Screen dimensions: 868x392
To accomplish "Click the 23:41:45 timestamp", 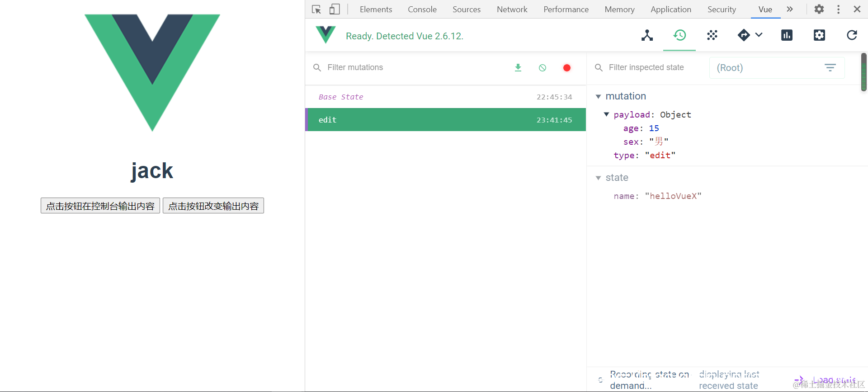I will [x=554, y=120].
